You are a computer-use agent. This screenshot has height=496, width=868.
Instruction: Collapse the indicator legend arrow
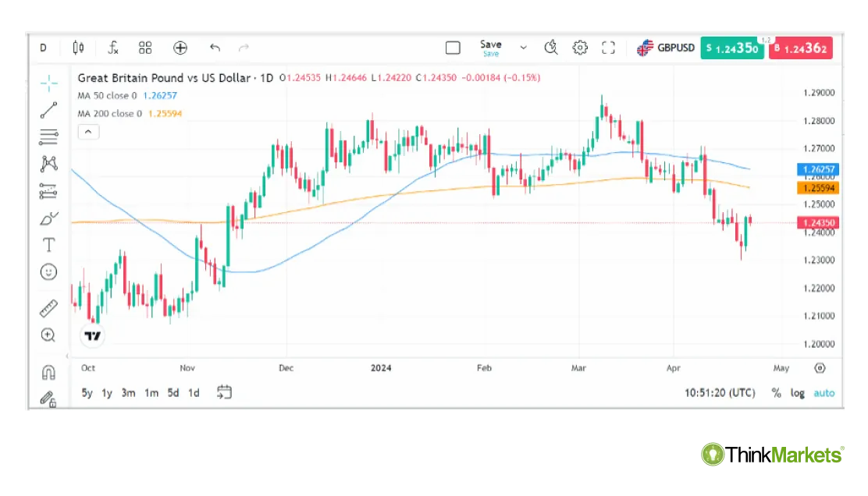88,131
